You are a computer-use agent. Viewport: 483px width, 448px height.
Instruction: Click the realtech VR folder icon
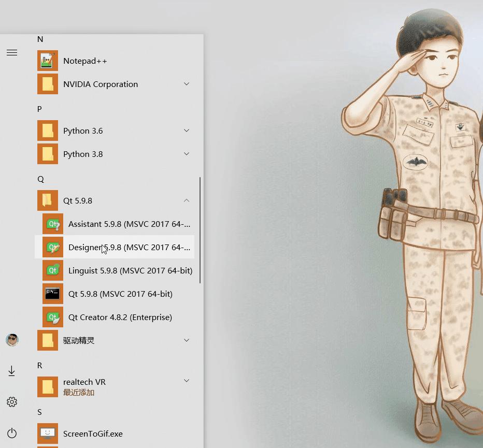[x=48, y=387]
